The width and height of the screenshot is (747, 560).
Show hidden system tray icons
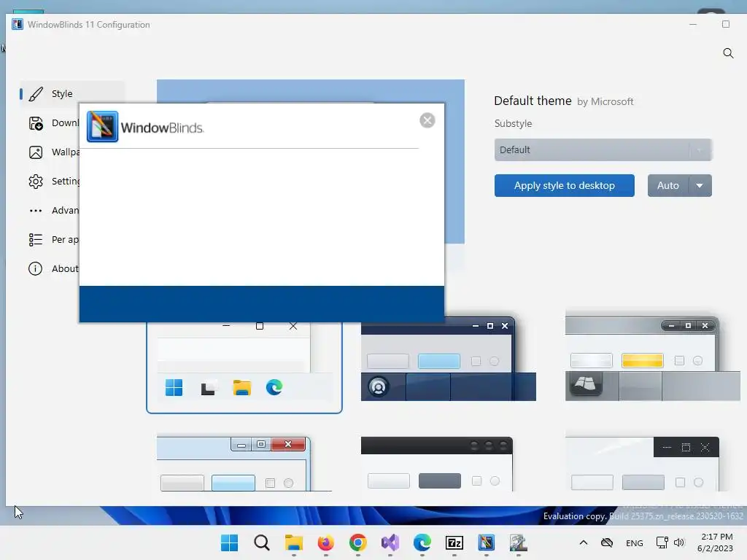583,542
